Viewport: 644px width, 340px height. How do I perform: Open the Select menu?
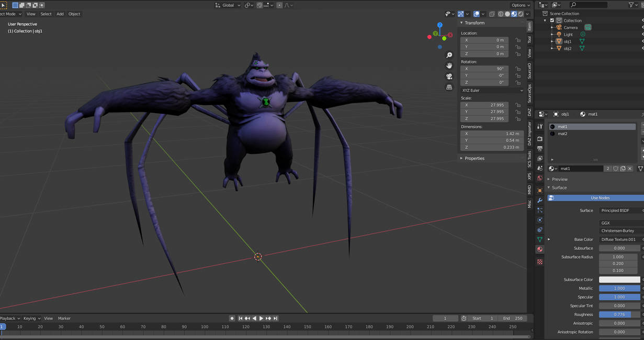point(46,14)
